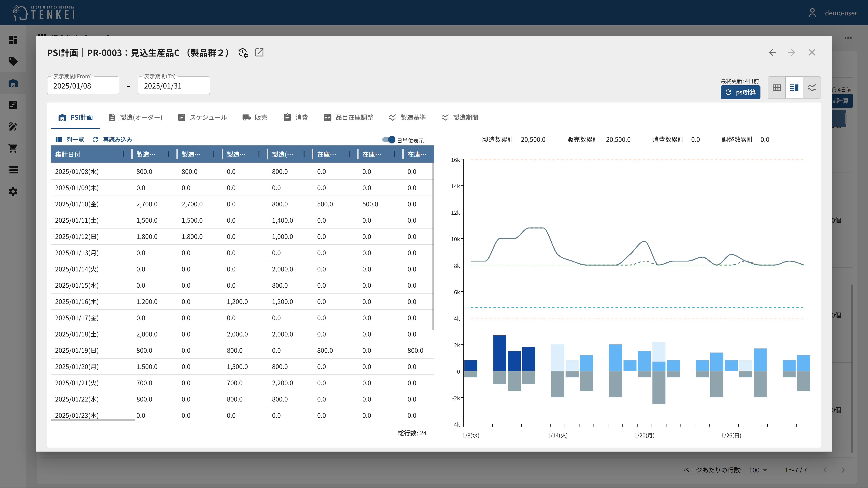Open the 集計日付 column menu
This screenshot has width=868, height=488.
pyautogui.click(x=123, y=154)
